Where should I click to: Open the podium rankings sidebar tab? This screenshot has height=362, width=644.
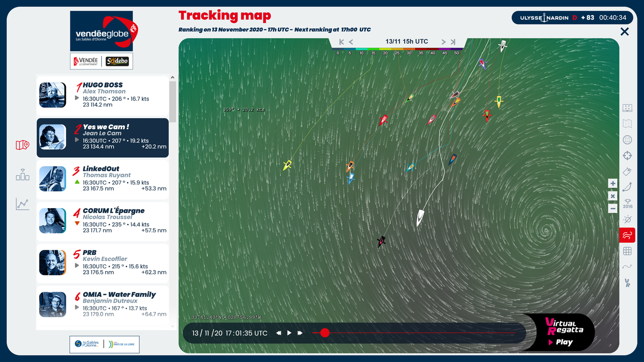click(23, 174)
